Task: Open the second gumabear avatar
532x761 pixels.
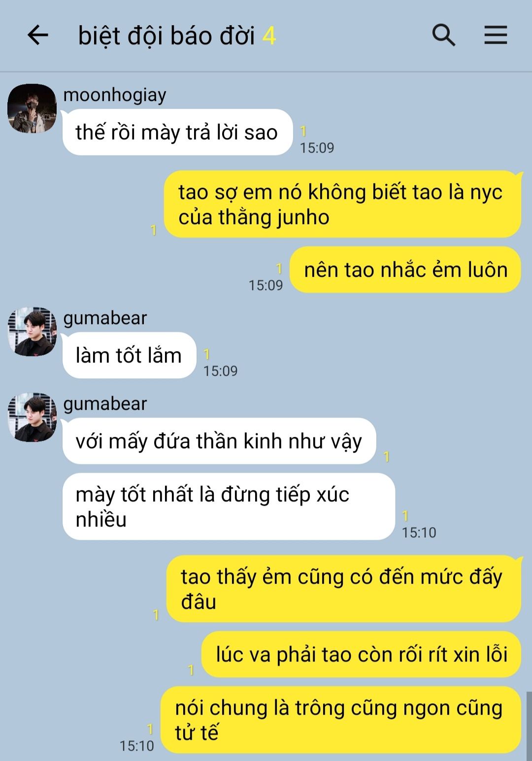Action: [x=32, y=417]
